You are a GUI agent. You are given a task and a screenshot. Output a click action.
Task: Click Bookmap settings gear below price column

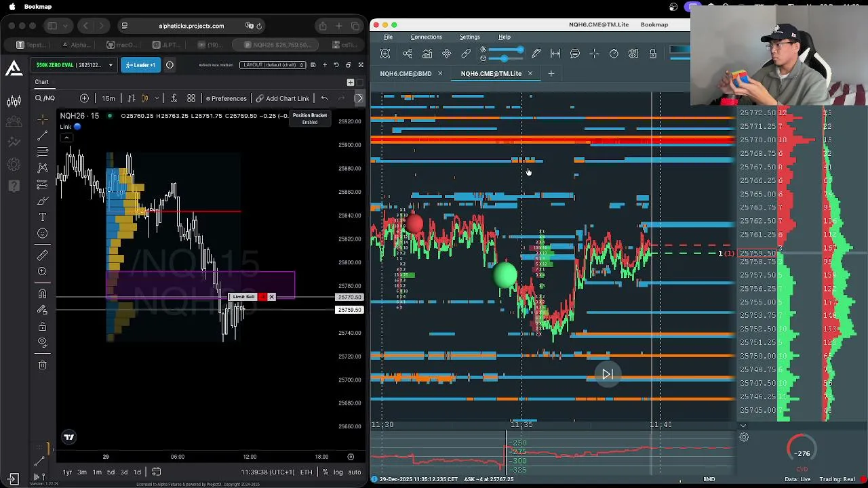[744, 437]
